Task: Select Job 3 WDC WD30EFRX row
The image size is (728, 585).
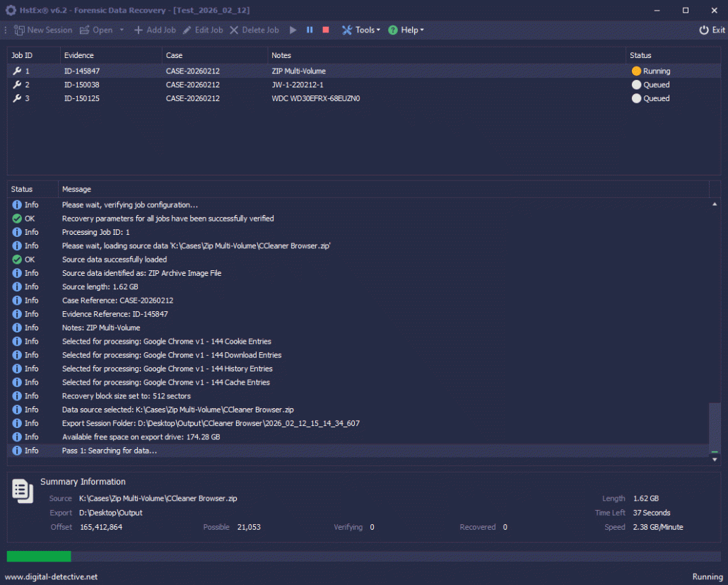Action: [315, 98]
